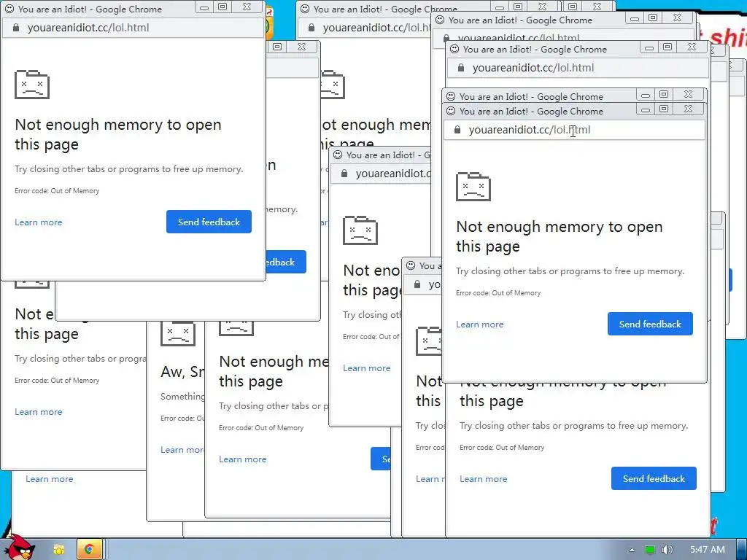This screenshot has width=747, height=560.
Task: Click the padlock in the top-middle window's address bar
Action: (311, 28)
